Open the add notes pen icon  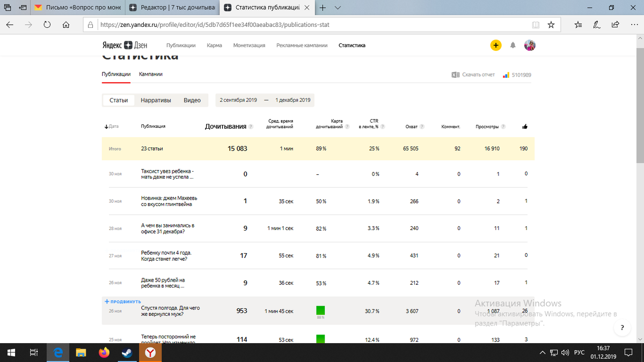tap(597, 25)
